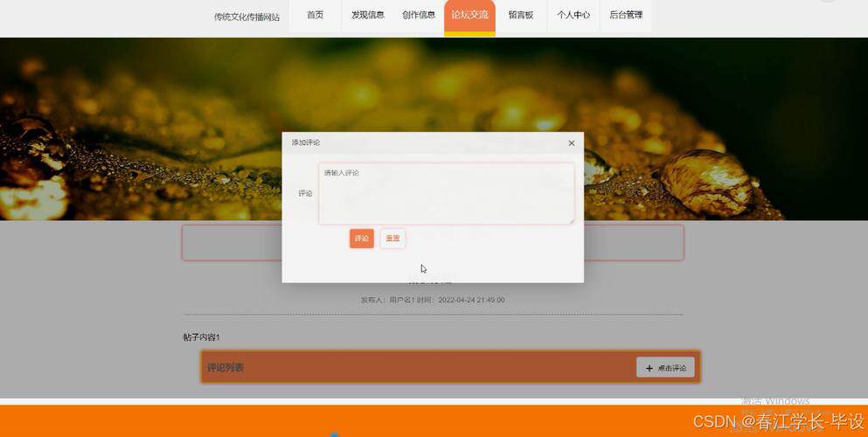
Task: Open the 创作信息 navigation item
Action: click(x=419, y=16)
